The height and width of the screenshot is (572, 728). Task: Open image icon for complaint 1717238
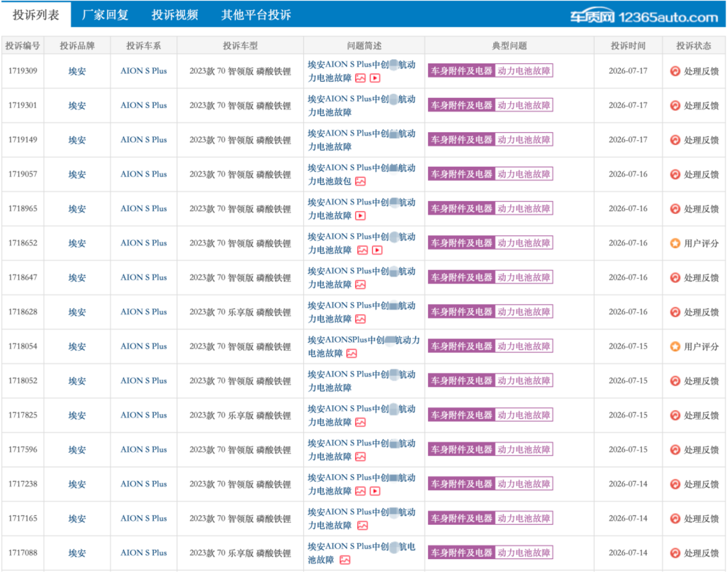[x=360, y=491]
